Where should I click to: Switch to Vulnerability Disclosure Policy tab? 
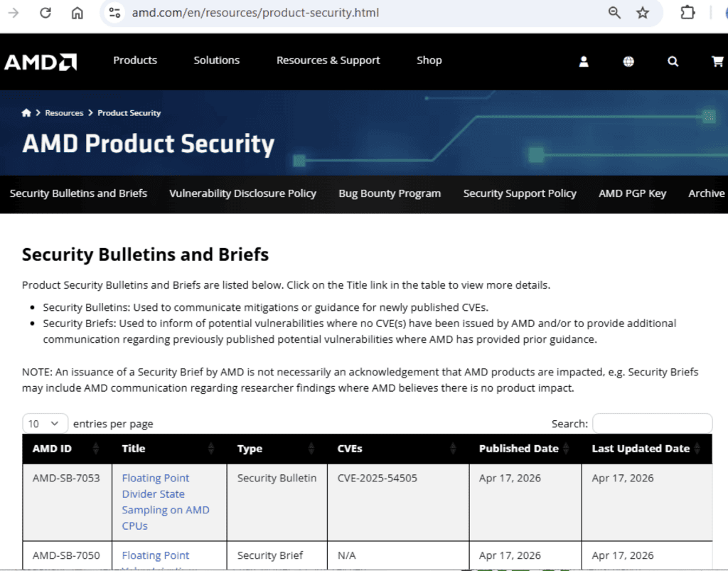click(x=243, y=193)
